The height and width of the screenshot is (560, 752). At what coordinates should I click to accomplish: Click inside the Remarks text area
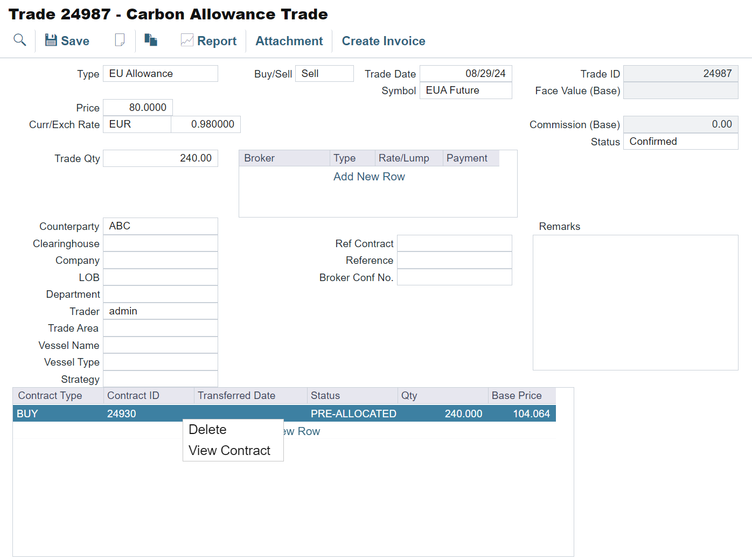[x=635, y=302]
